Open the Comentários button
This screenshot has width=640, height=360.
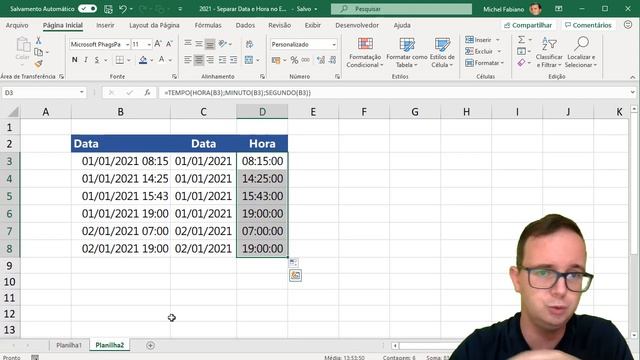click(588, 25)
